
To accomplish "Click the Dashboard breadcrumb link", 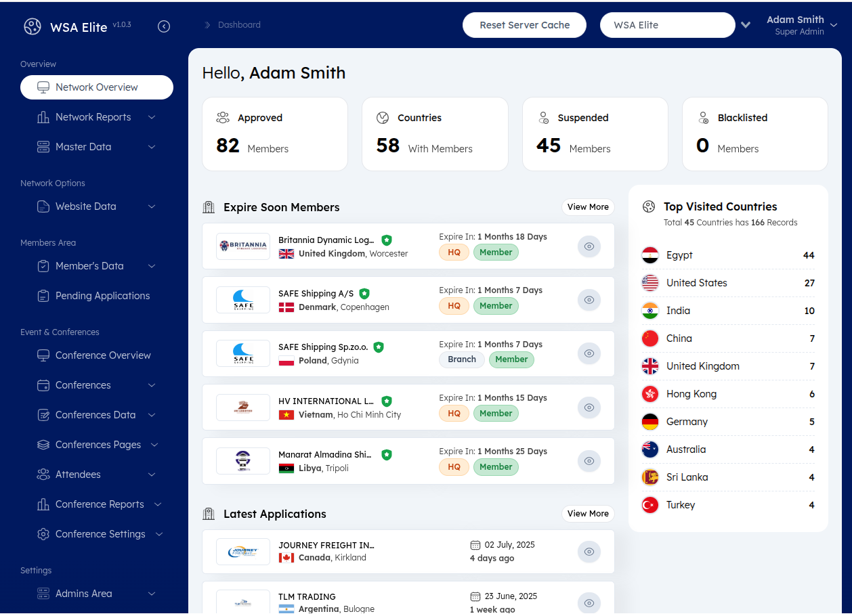I will pos(239,25).
